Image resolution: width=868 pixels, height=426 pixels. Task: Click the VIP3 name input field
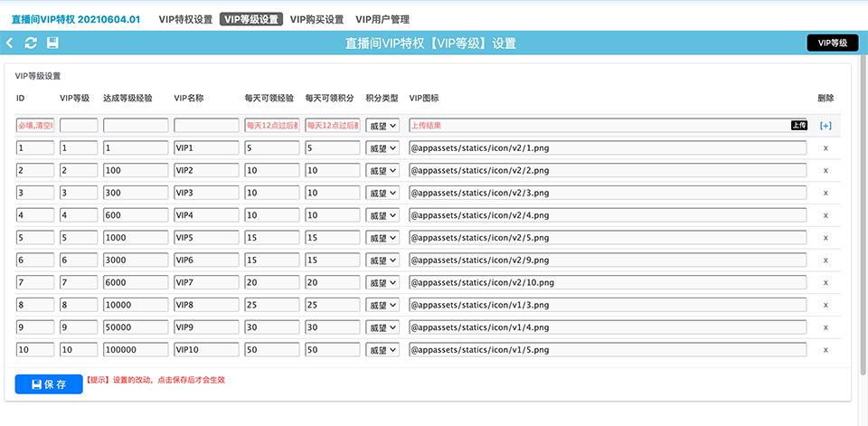click(x=205, y=193)
